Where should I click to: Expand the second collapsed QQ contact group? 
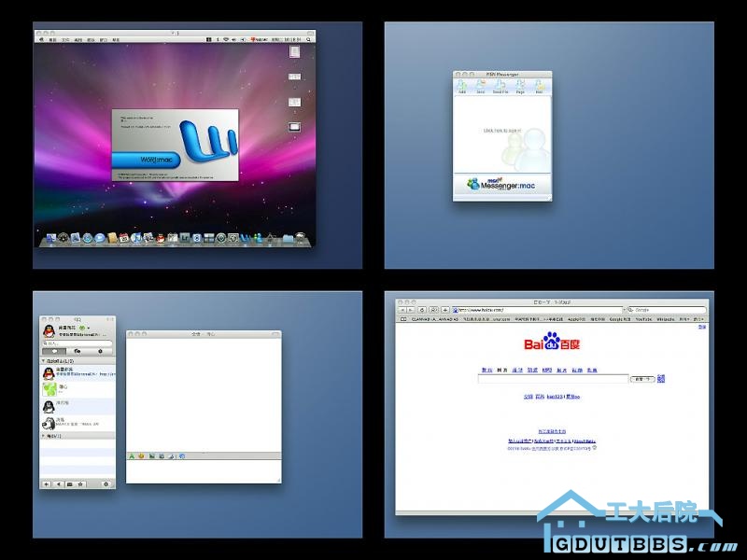(x=43, y=436)
